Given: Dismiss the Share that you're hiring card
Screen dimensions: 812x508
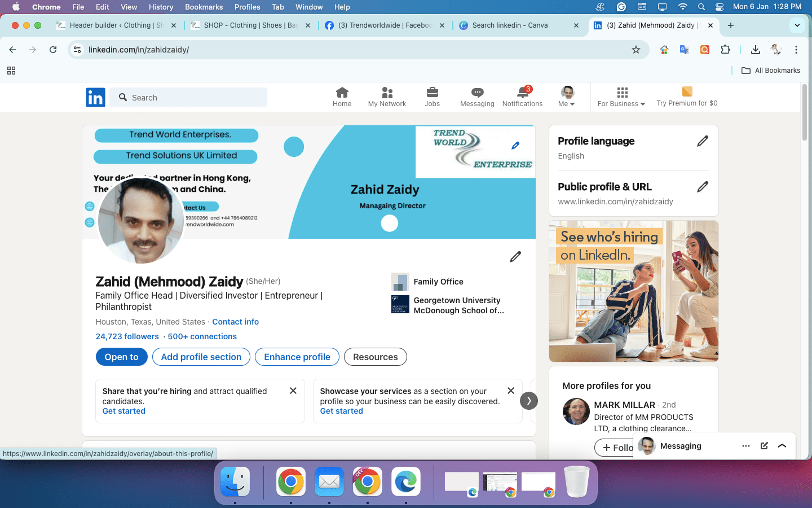Looking at the screenshot, I should point(293,391).
